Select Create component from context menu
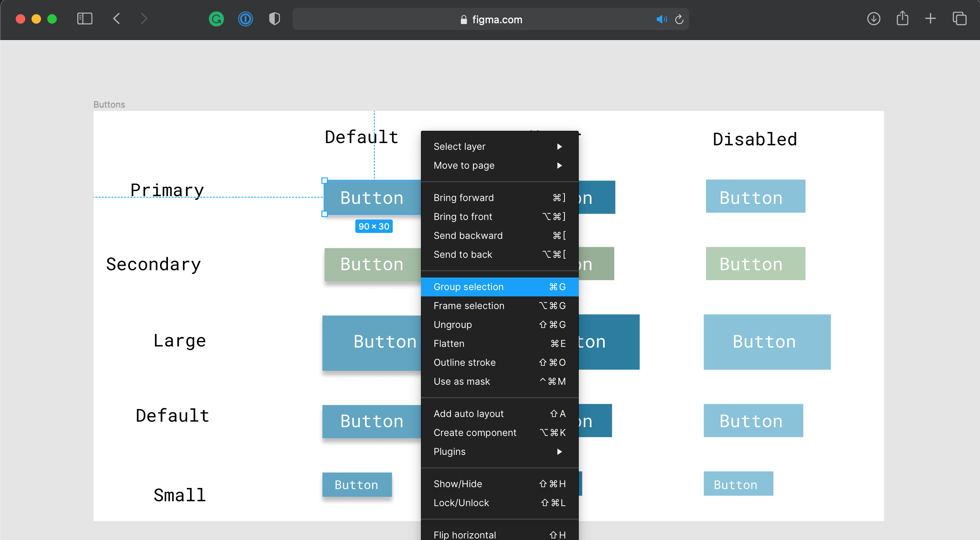980x540 pixels. click(475, 432)
